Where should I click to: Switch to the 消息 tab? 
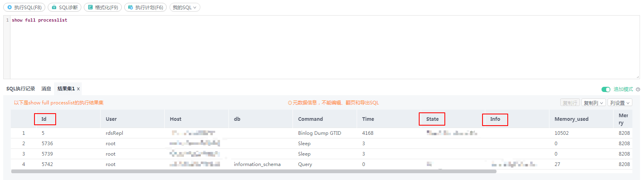[46, 89]
